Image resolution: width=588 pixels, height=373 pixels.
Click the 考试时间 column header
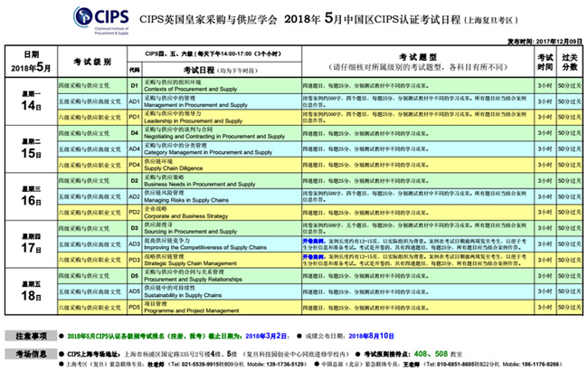click(x=545, y=62)
